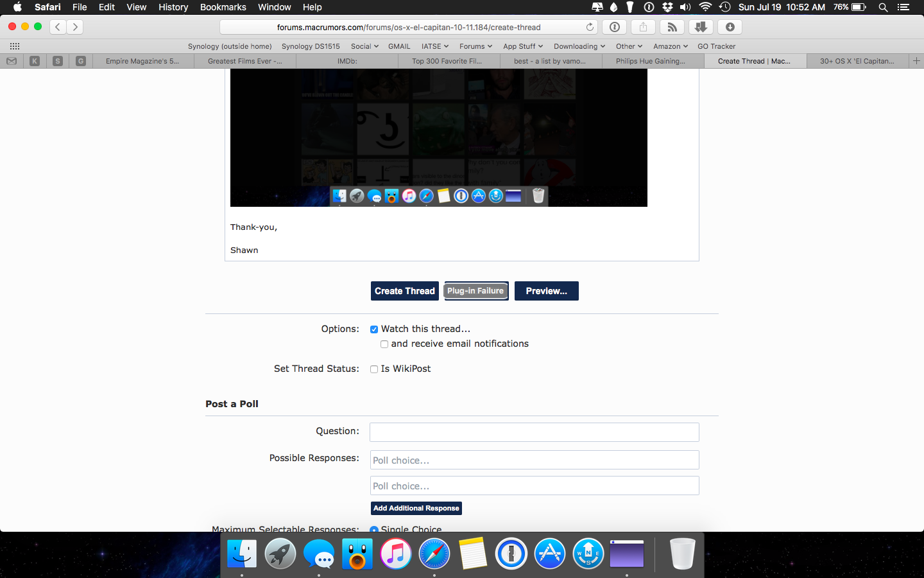Tick the Is WikiPost checkbox

point(374,369)
